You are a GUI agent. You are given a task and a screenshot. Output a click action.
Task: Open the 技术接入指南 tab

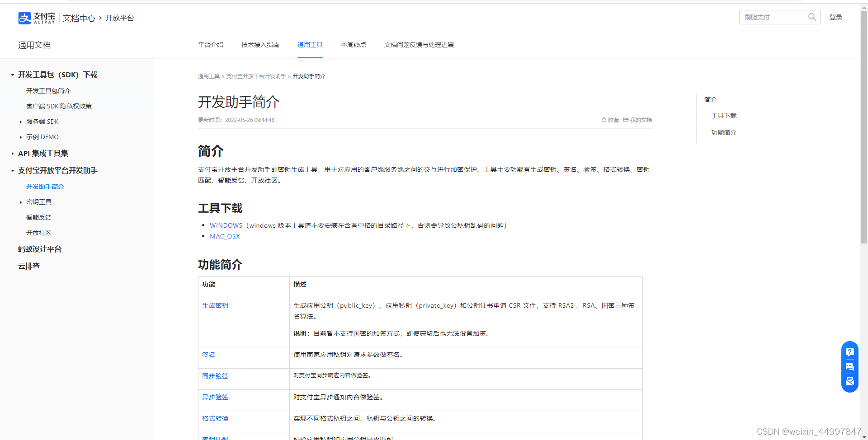pos(260,45)
